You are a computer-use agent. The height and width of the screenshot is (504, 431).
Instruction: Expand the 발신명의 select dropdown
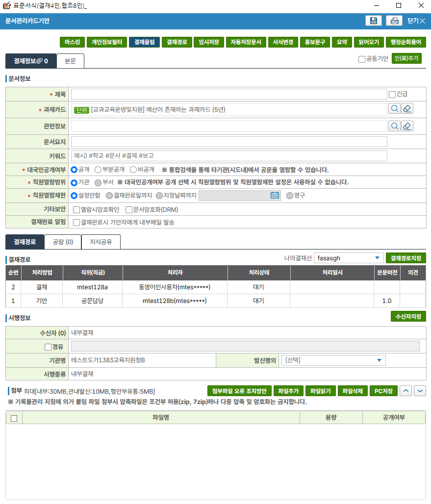[333, 360]
